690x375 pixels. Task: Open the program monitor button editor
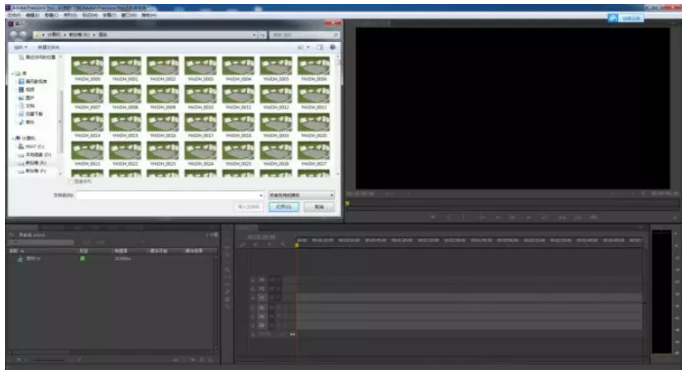point(675,217)
